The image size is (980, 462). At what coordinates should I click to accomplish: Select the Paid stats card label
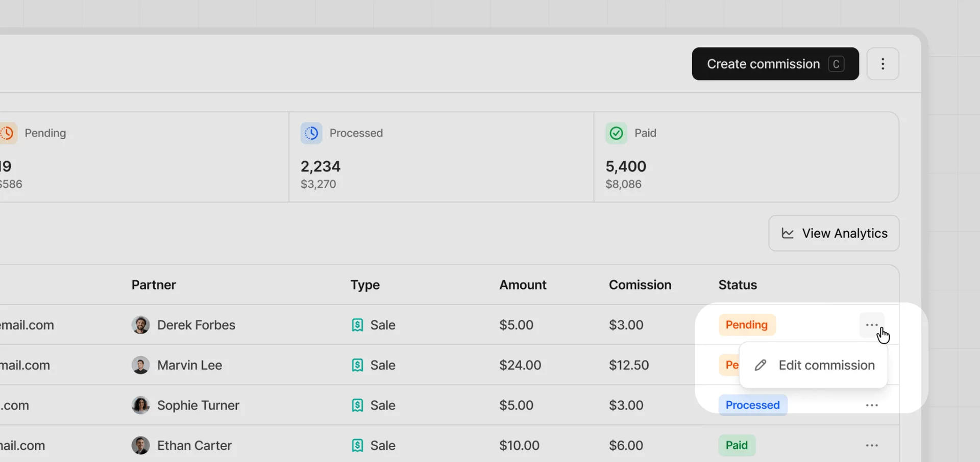click(x=645, y=133)
